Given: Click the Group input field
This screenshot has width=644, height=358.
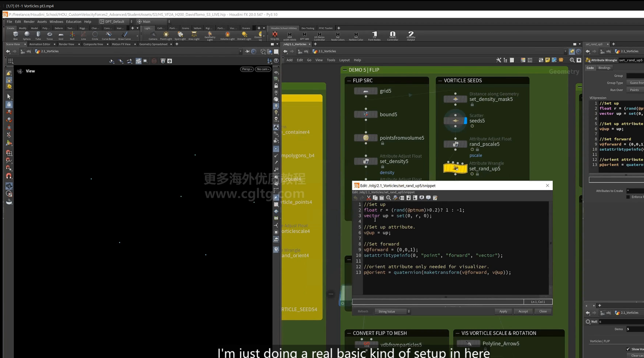Looking at the screenshot, I should [x=635, y=76].
